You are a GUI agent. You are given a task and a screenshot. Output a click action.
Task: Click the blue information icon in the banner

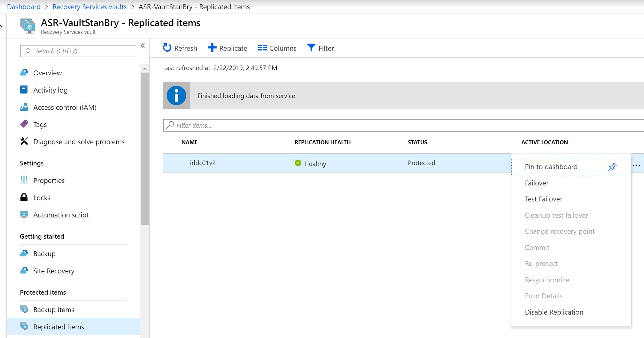176,96
